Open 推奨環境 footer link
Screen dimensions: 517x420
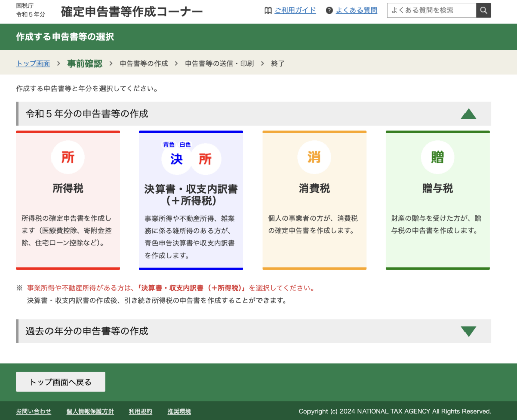(x=179, y=411)
